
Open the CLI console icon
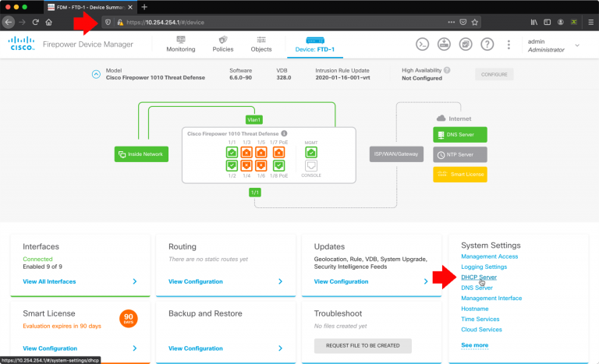[x=422, y=44]
